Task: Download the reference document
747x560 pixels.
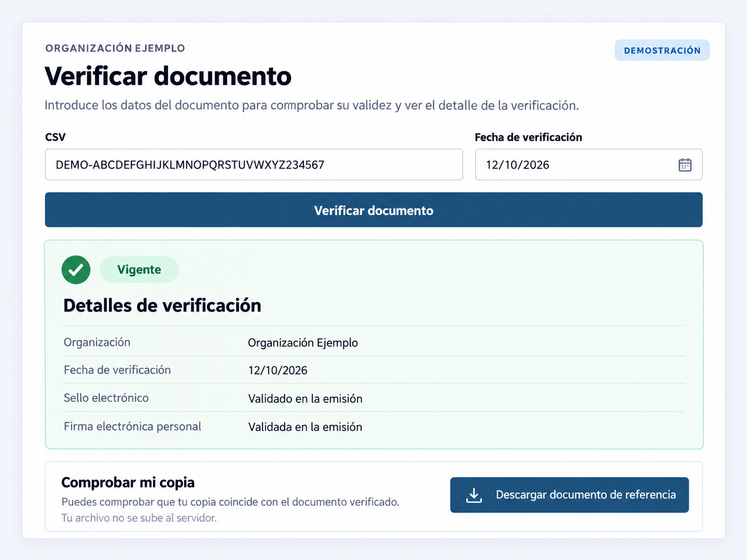Action: pyautogui.click(x=570, y=495)
